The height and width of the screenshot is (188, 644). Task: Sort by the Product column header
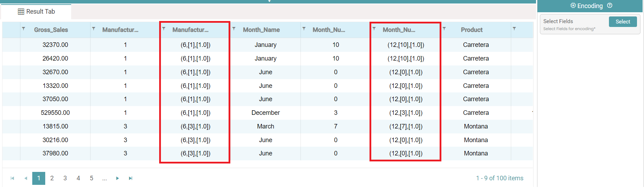(x=472, y=30)
